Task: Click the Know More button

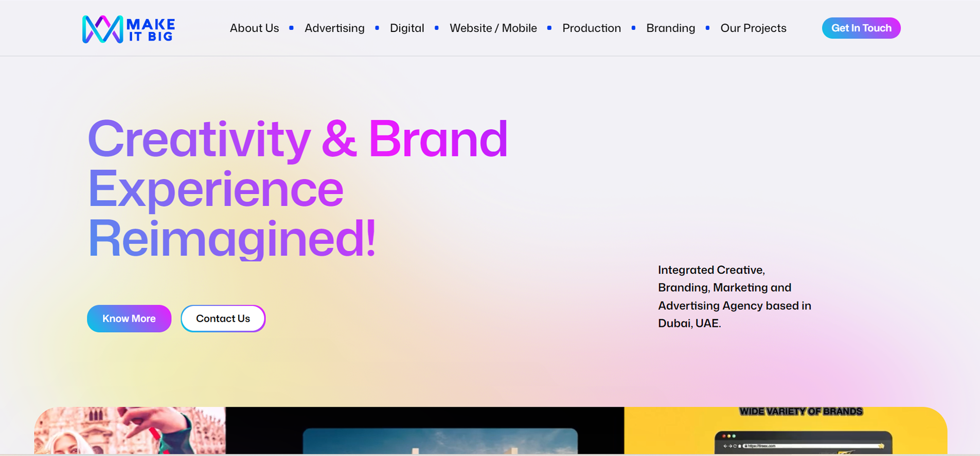Action: click(x=129, y=319)
